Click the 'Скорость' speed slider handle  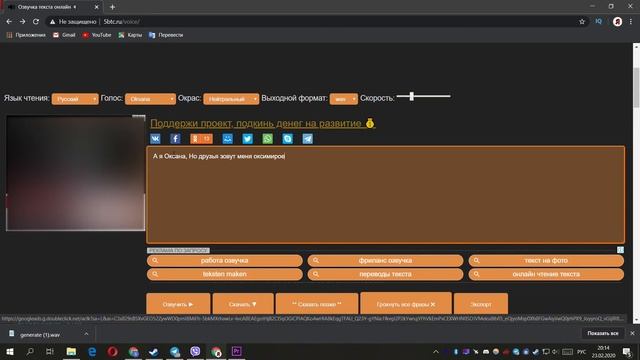[x=412, y=96]
